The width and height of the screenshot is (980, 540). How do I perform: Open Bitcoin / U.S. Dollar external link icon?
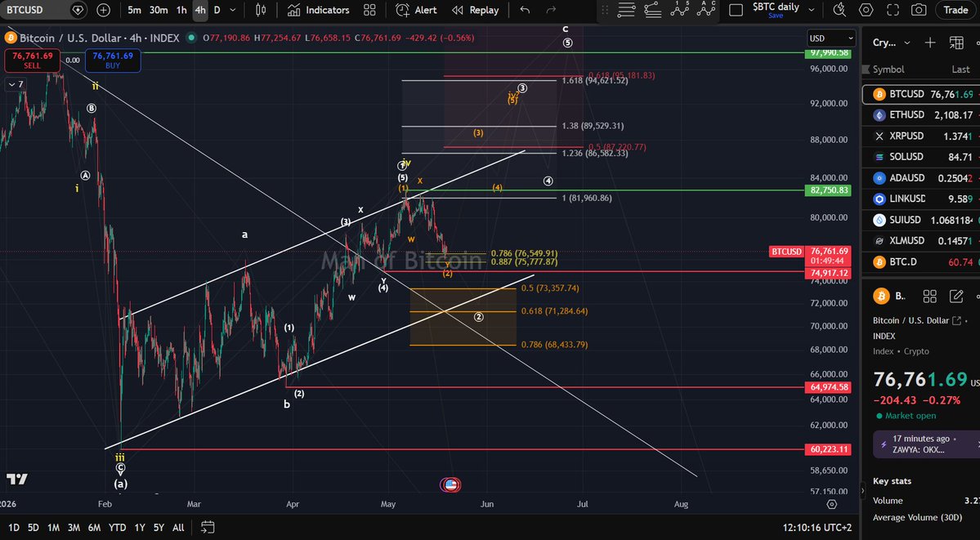tap(956, 320)
